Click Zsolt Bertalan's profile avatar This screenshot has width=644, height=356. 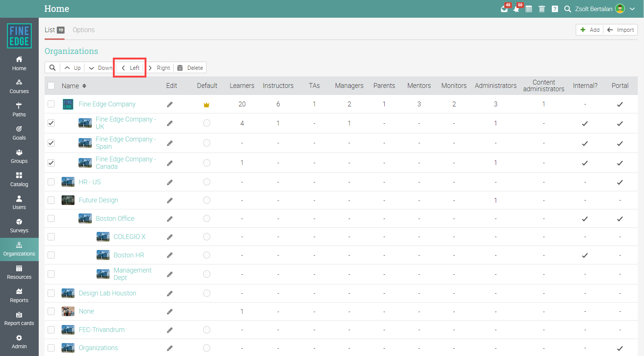point(620,8)
